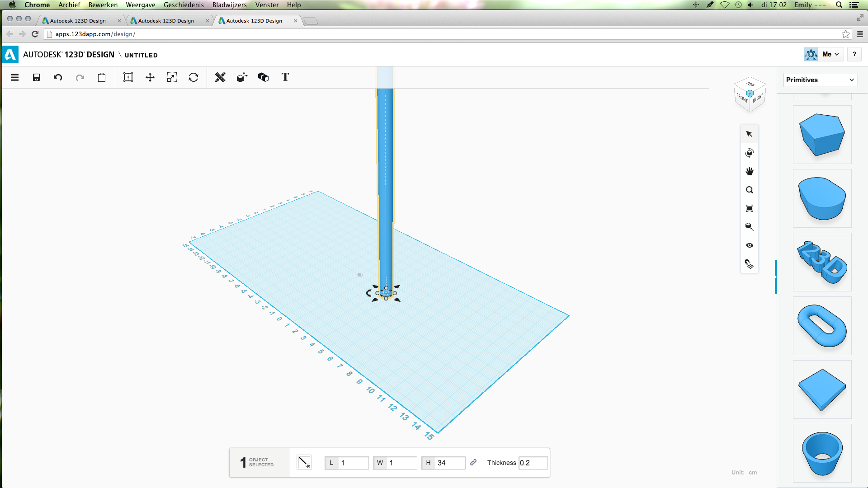This screenshot has width=868, height=488.
Task: Click the Save button
Action: tap(36, 77)
